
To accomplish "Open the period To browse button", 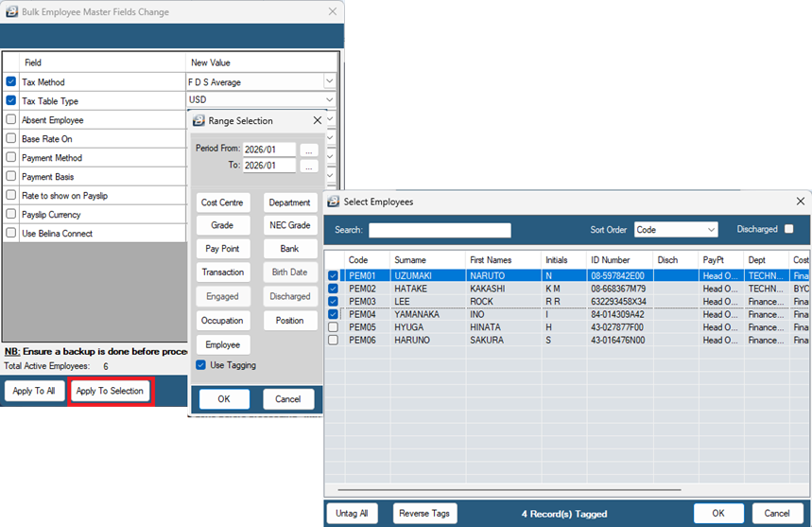I will 309,167.
